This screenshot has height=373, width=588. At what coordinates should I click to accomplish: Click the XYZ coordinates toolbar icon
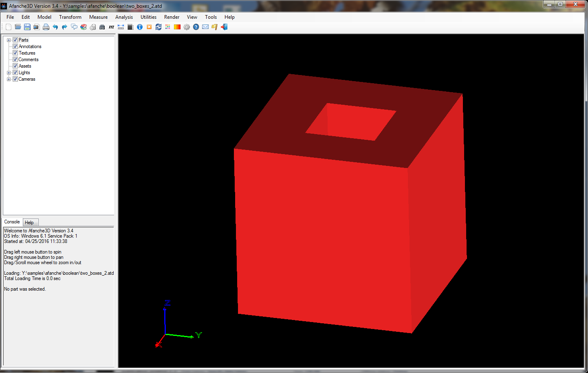(x=111, y=27)
